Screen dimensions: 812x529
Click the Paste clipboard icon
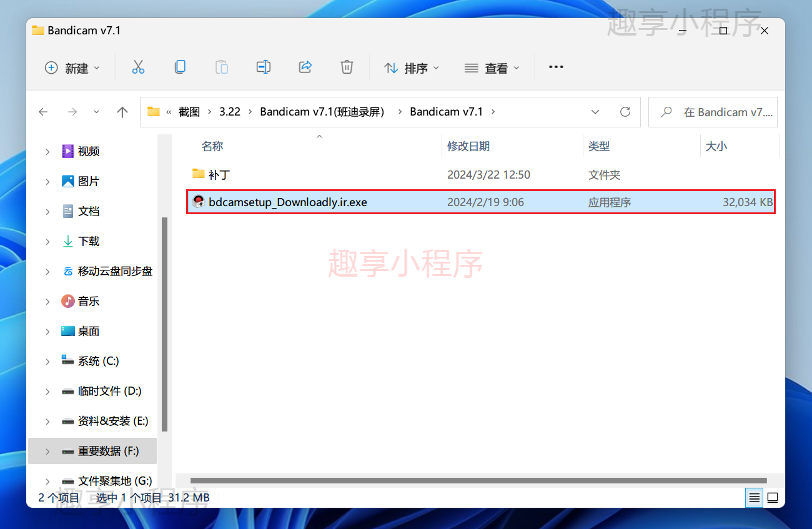click(222, 67)
